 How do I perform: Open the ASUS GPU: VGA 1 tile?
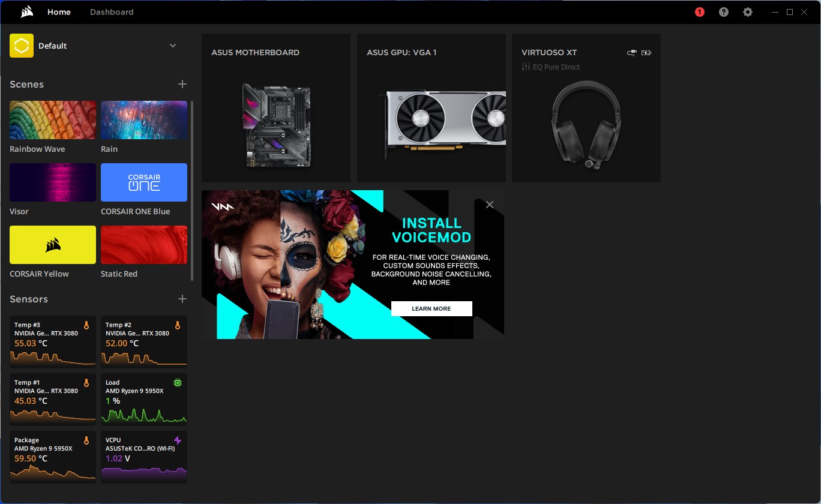[432, 108]
